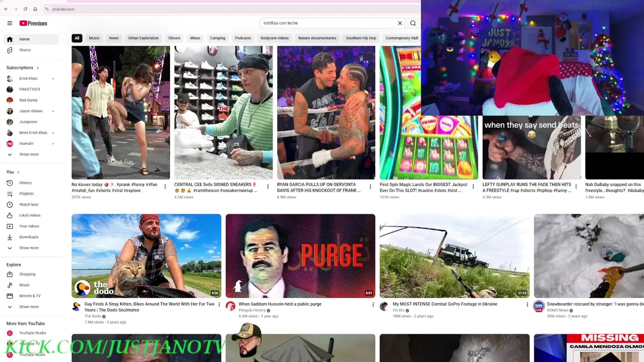644x362 pixels.
Task: Open options for RYAN GARCIA short
Action: (370, 187)
